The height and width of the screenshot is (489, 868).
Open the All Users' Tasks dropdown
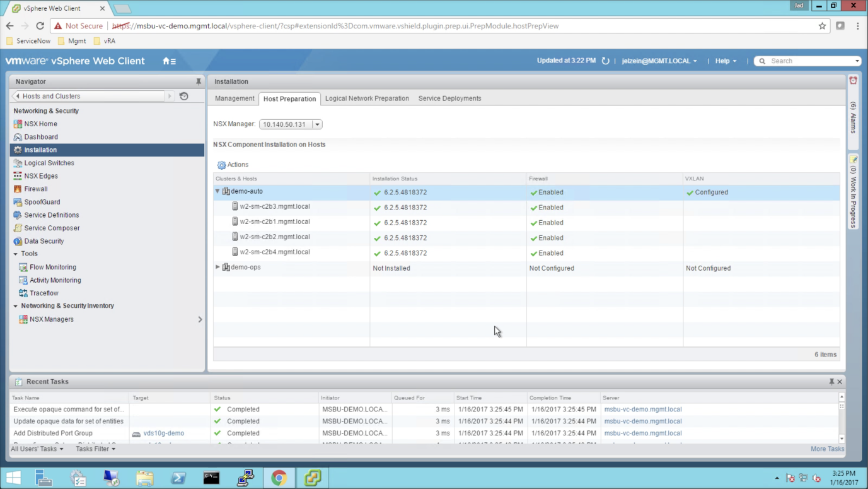37,449
